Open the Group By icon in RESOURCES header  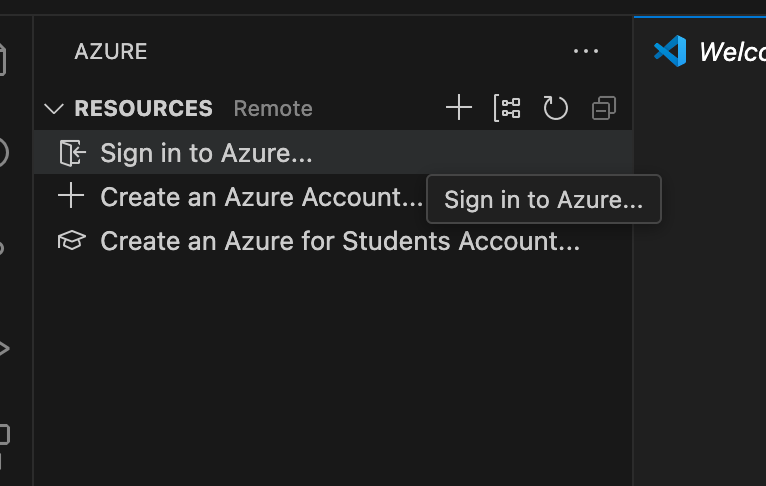pyautogui.click(x=507, y=108)
